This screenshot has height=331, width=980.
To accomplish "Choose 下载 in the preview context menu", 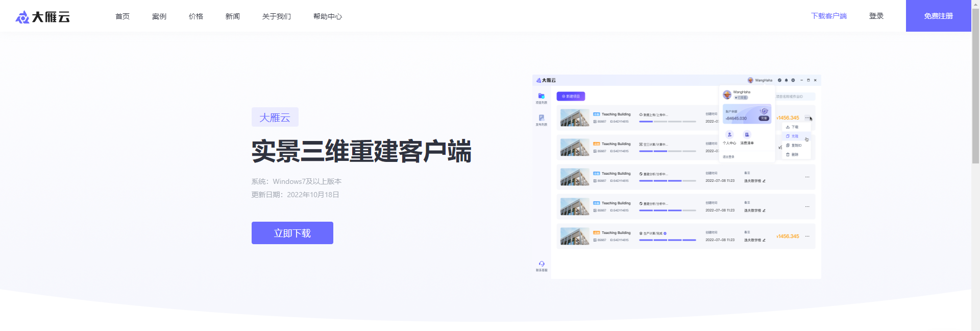I will [x=796, y=127].
